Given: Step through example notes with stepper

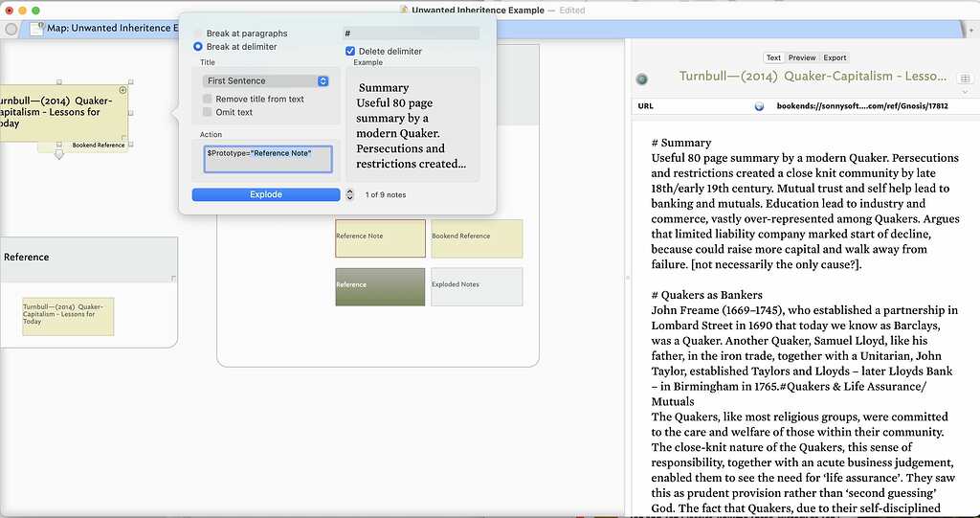Looking at the screenshot, I should (x=350, y=194).
